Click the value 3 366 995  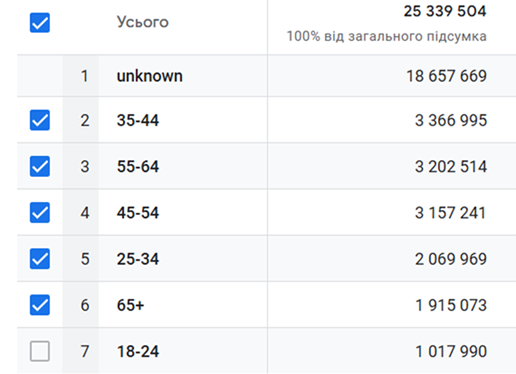click(451, 120)
